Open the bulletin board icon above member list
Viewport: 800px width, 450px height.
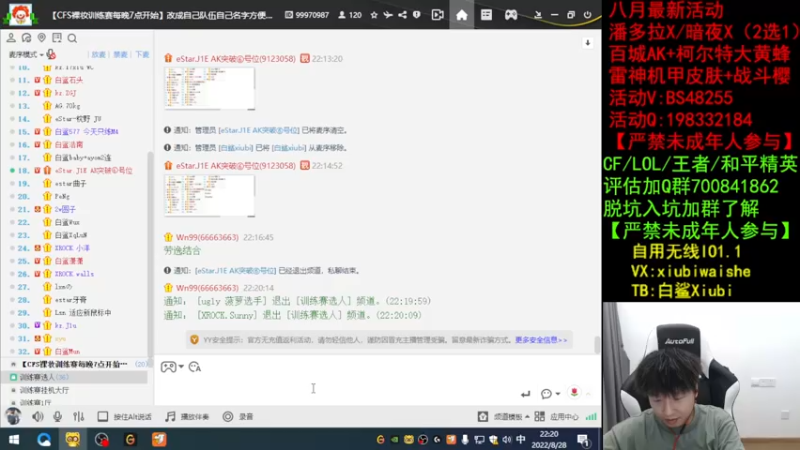pos(57,38)
